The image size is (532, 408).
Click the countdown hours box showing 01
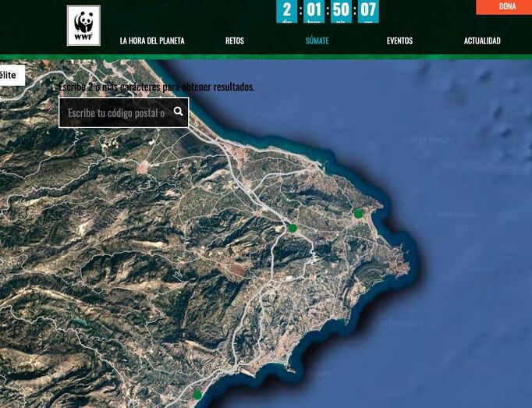click(x=314, y=11)
